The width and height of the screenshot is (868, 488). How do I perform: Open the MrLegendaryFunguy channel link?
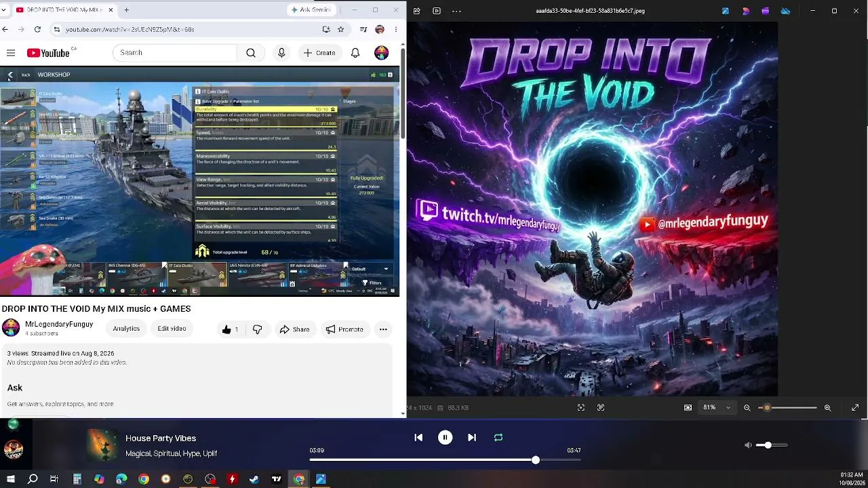tap(59, 325)
